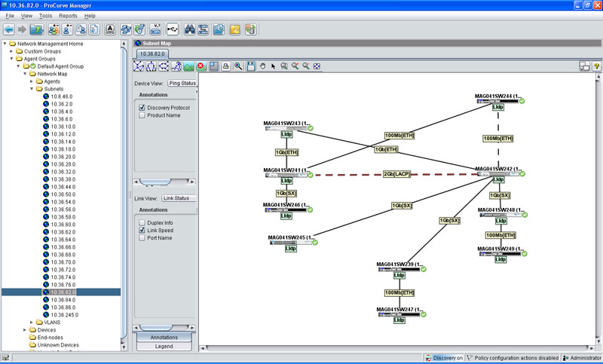Viewport: 603px width, 364px height.
Task: Open the Help menu
Action: 90,16
